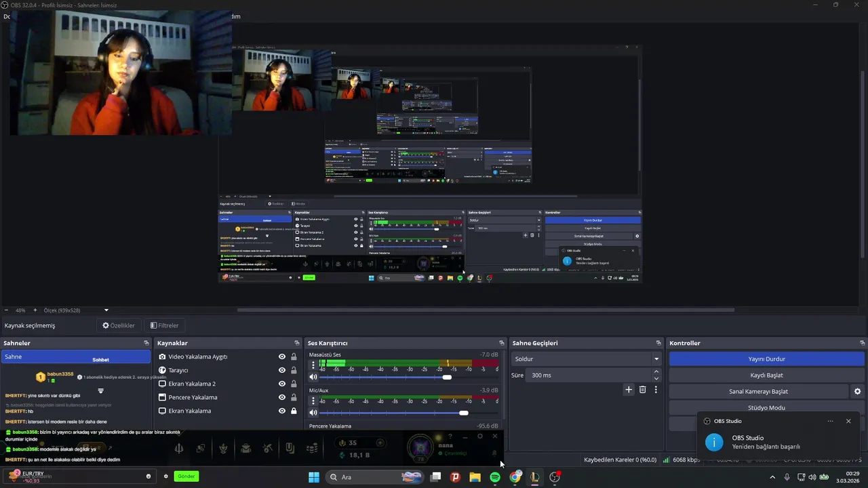The height and width of the screenshot is (488, 868).
Task: Dismiss the OBS Studio notification
Action: (848, 421)
